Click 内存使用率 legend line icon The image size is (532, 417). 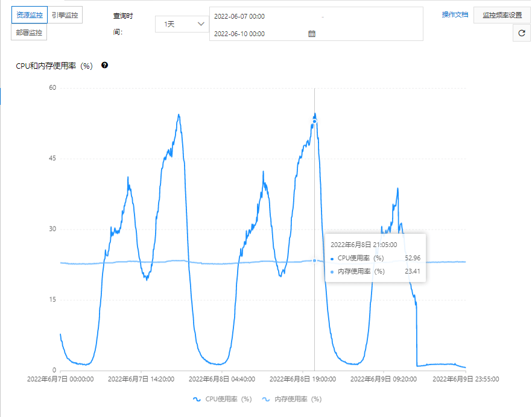(x=265, y=399)
